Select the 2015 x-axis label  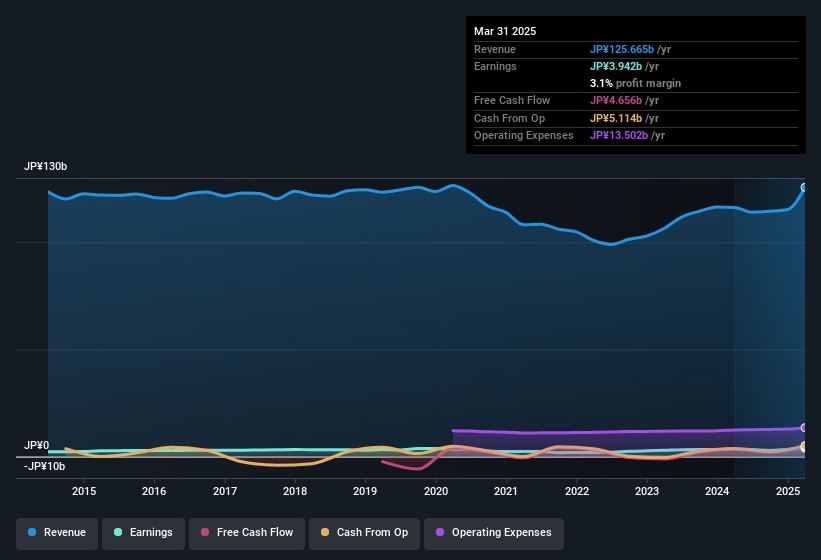(84, 491)
